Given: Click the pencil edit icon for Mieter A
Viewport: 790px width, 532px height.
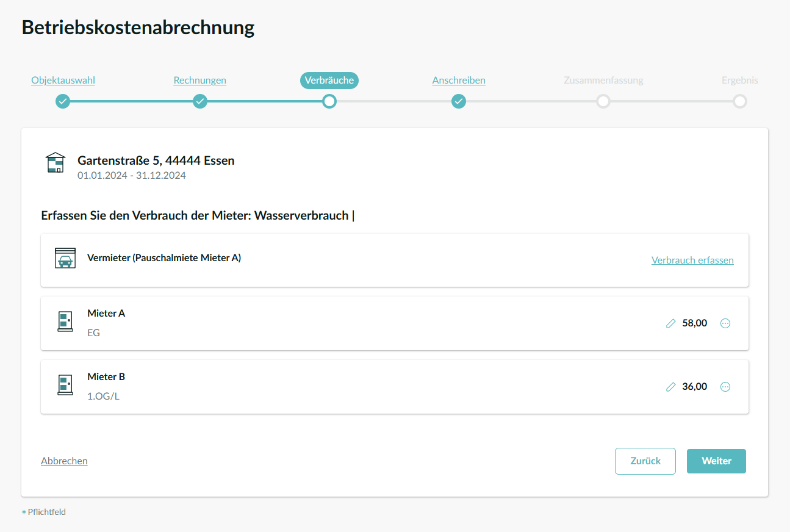Looking at the screenshot, I should point(671,323).
